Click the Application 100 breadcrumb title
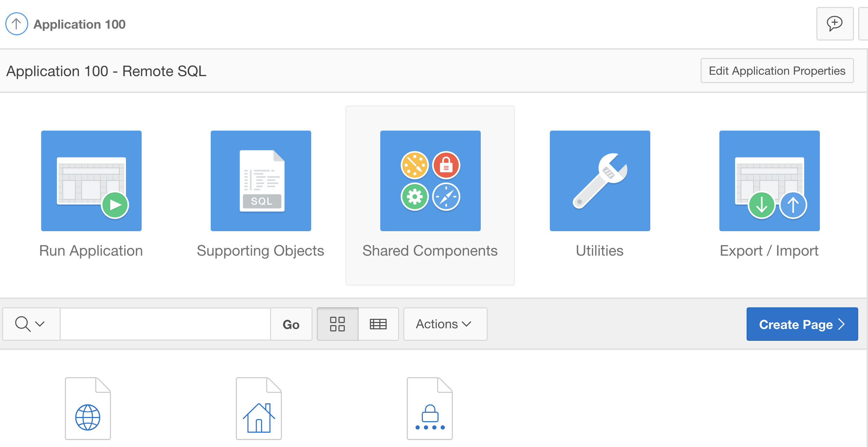This screenshot has width=868, height=447. point(80,24)
